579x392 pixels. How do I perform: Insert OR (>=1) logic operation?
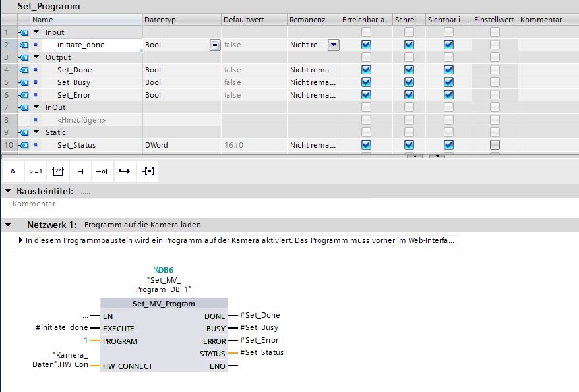[x=35, y=171]
